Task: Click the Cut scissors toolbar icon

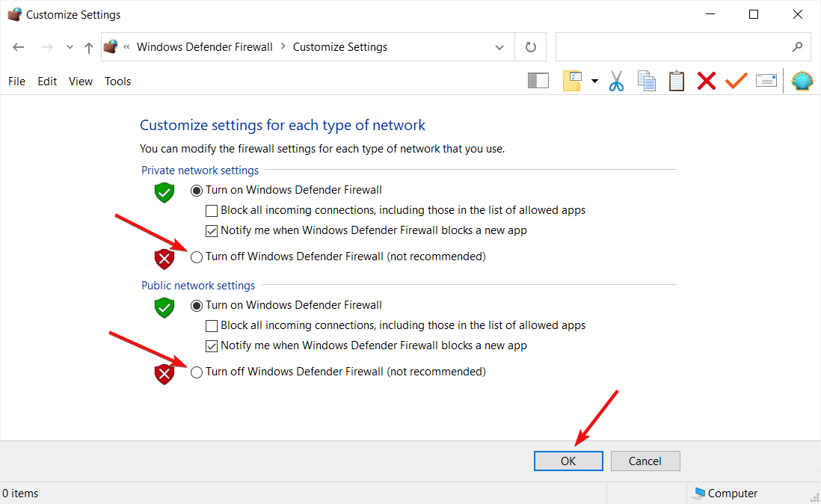Action: click(616, 81)
